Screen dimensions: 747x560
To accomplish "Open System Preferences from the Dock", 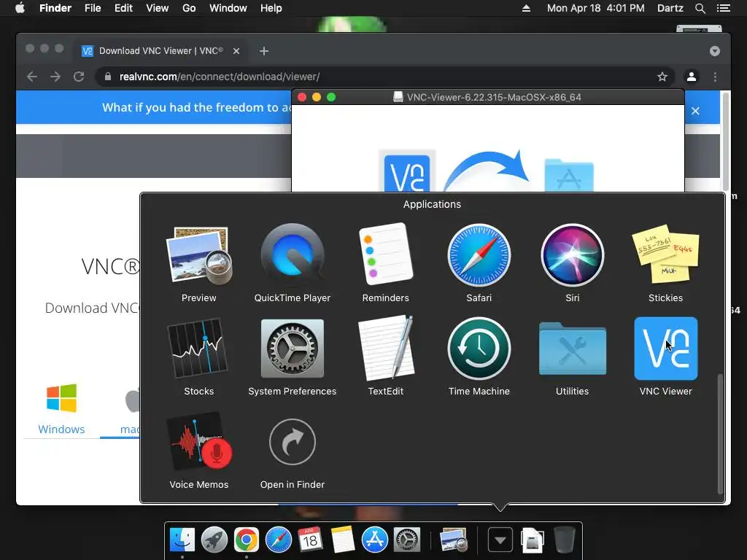I will tap(406, 540).
